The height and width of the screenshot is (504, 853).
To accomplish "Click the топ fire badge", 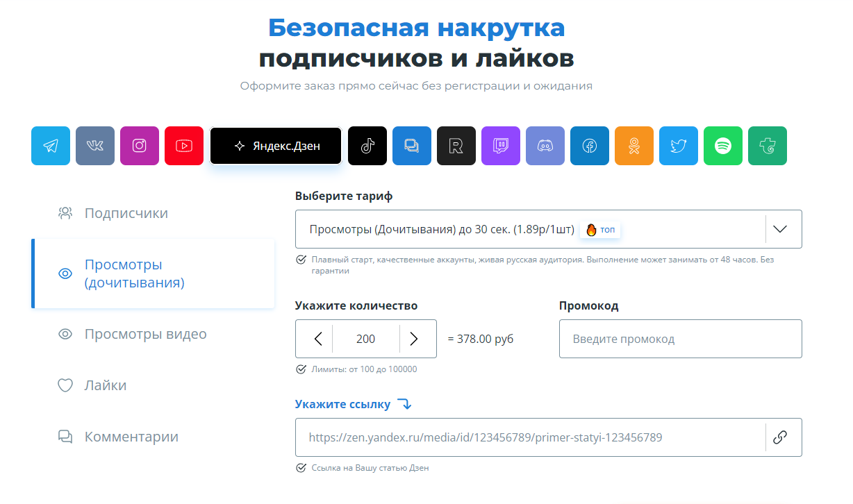I will [600, 230].
